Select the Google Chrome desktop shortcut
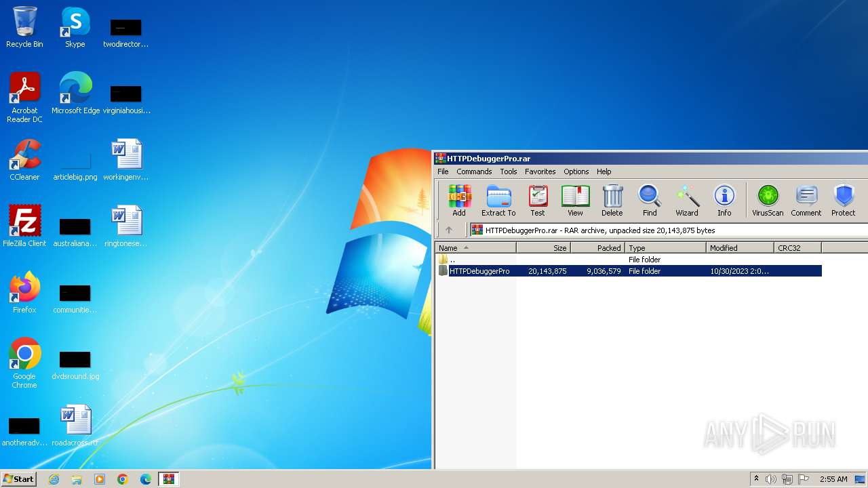 [24, 363]
